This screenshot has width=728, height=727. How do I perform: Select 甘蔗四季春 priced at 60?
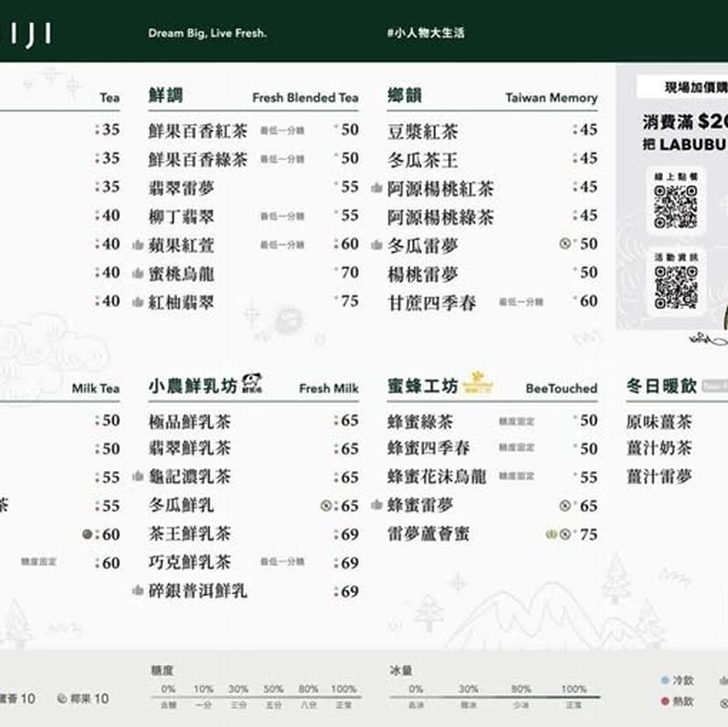432,302
